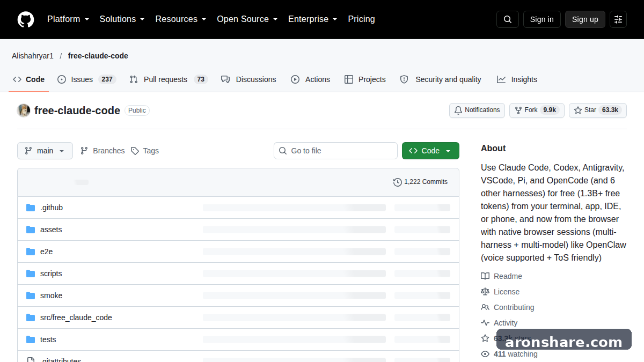Expand the Open Source menu
The width and height of the screenshot is (644, 362).
[x=247, y=19]
